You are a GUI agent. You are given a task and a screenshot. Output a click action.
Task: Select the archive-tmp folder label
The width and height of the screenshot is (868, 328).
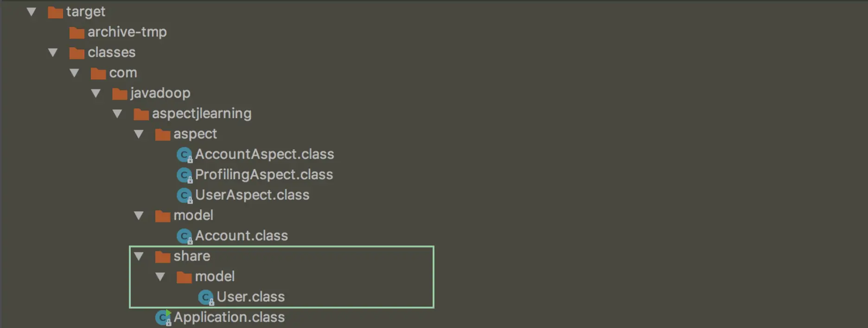(127, 32)
